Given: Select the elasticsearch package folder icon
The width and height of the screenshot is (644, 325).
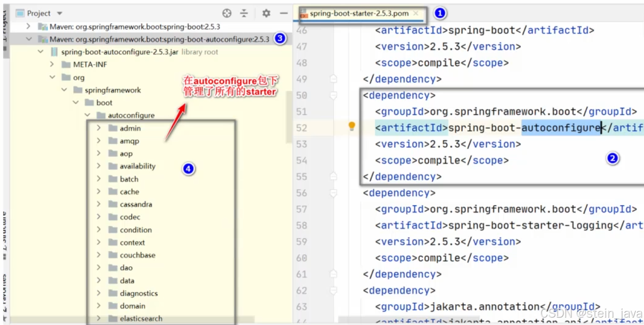Looking at the screenshot, I should point(113,318).
